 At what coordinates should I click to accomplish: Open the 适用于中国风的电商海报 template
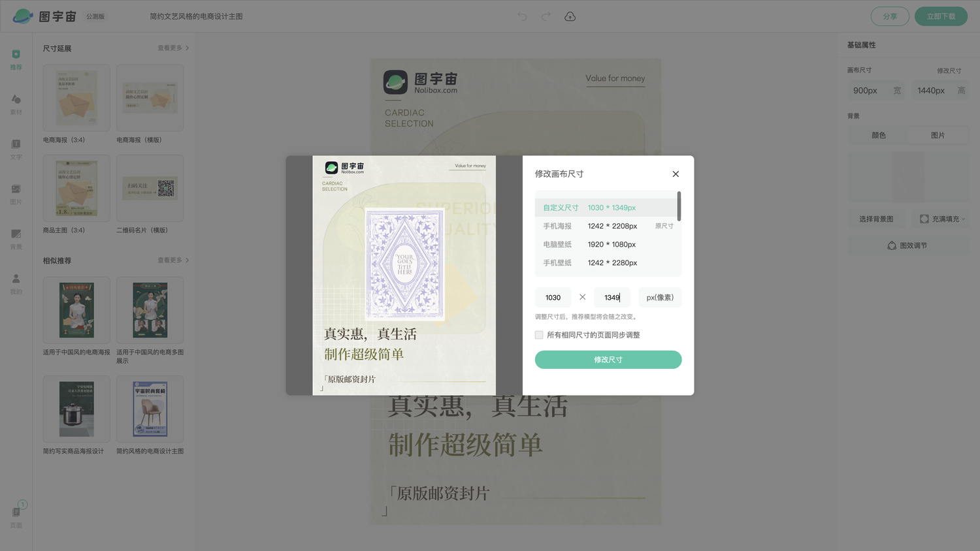coord(76,310)
